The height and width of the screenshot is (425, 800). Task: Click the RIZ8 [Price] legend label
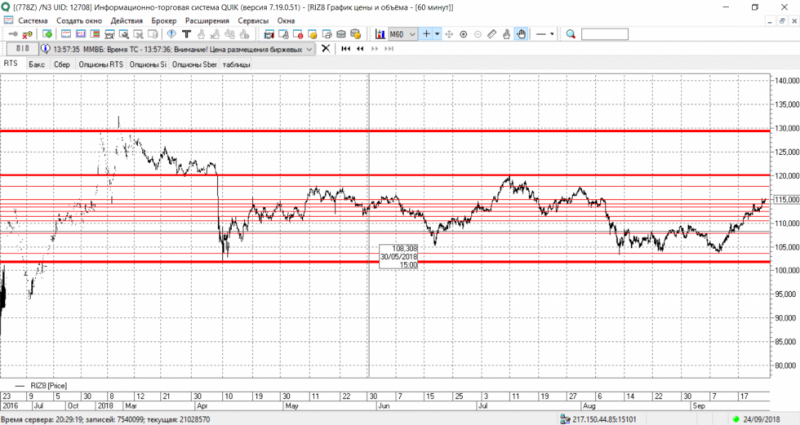pos(48,386)
